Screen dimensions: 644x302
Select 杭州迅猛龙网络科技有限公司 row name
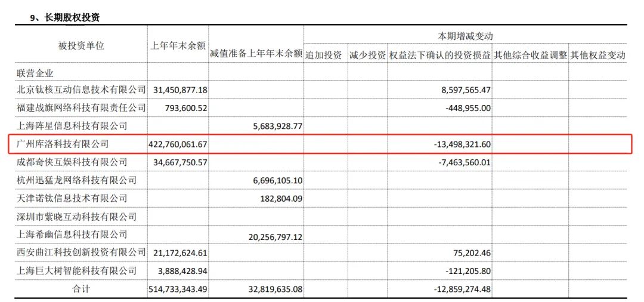tap(76, 180)
